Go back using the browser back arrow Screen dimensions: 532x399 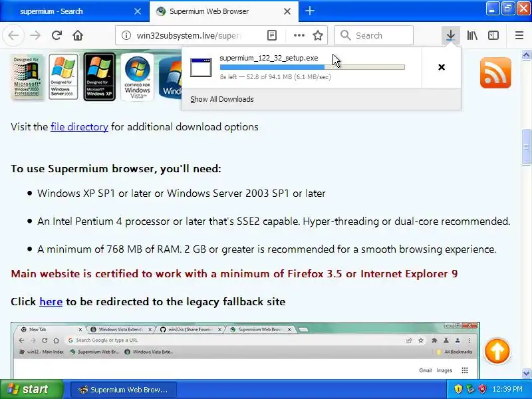pos(13,35)
